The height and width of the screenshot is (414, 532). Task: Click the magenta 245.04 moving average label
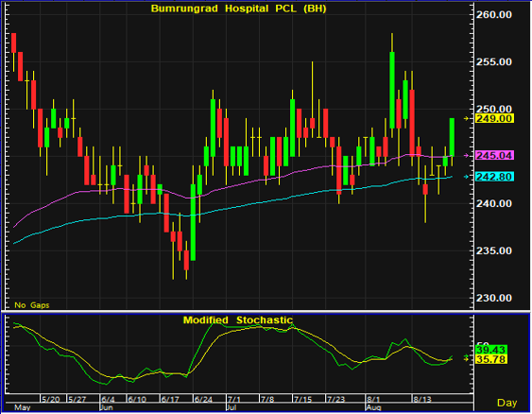coord(494,155)
